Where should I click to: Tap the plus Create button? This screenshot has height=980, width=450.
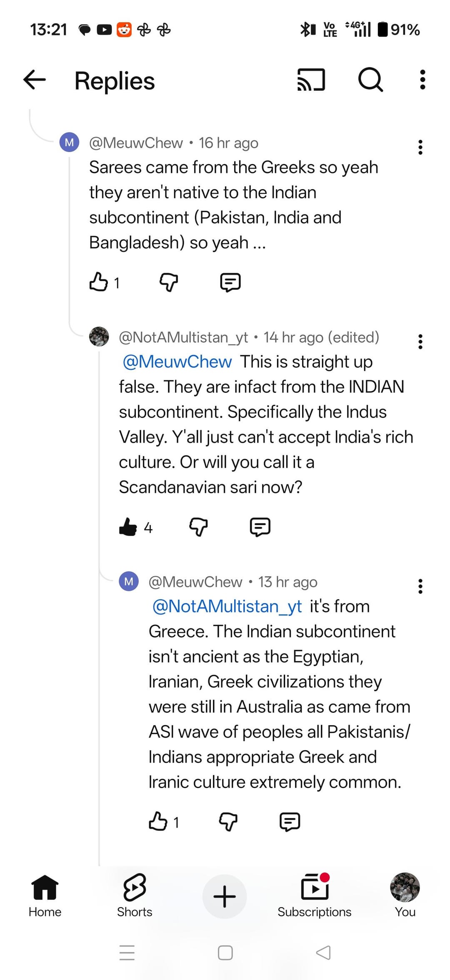(225, 896)
